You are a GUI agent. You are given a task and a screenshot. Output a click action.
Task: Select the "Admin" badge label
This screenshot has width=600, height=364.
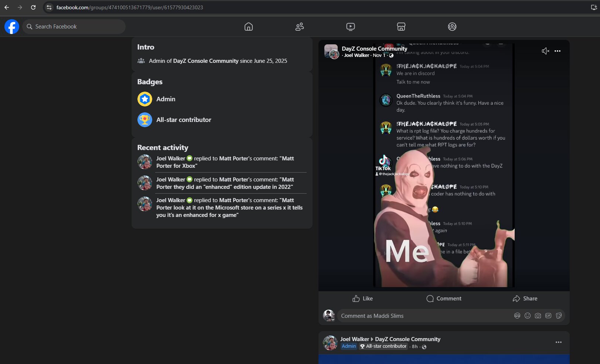[x=166, y=99]
